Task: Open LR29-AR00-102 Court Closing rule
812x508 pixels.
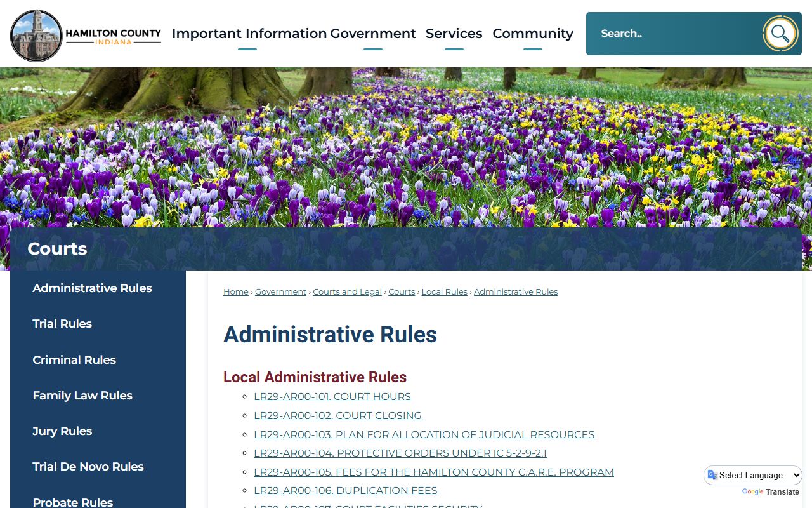Action: (337, 416)
